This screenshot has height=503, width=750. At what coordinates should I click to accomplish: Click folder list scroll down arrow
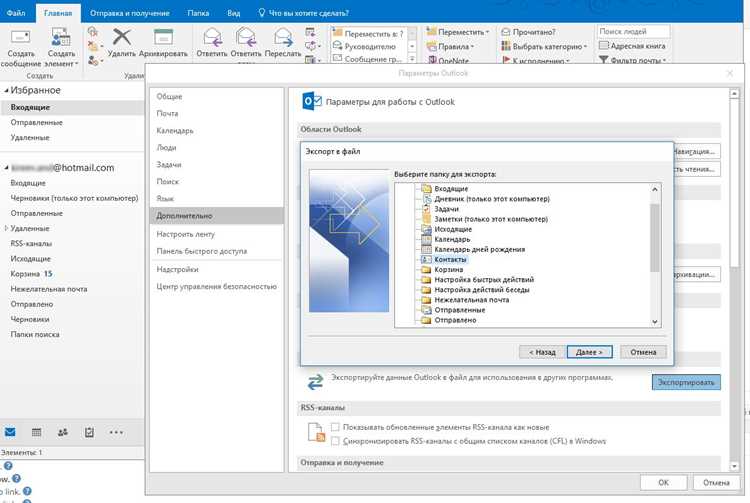tap(655, 322)
